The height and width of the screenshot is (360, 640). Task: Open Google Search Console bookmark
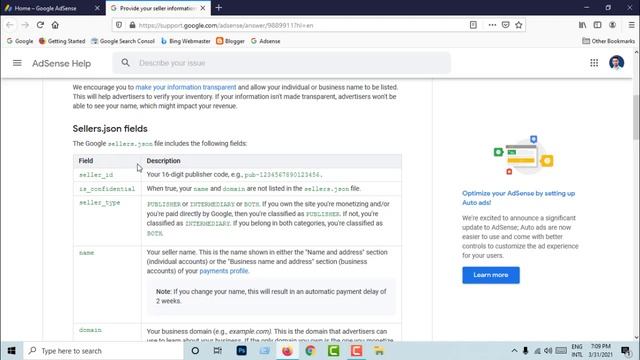click(123, 41)
